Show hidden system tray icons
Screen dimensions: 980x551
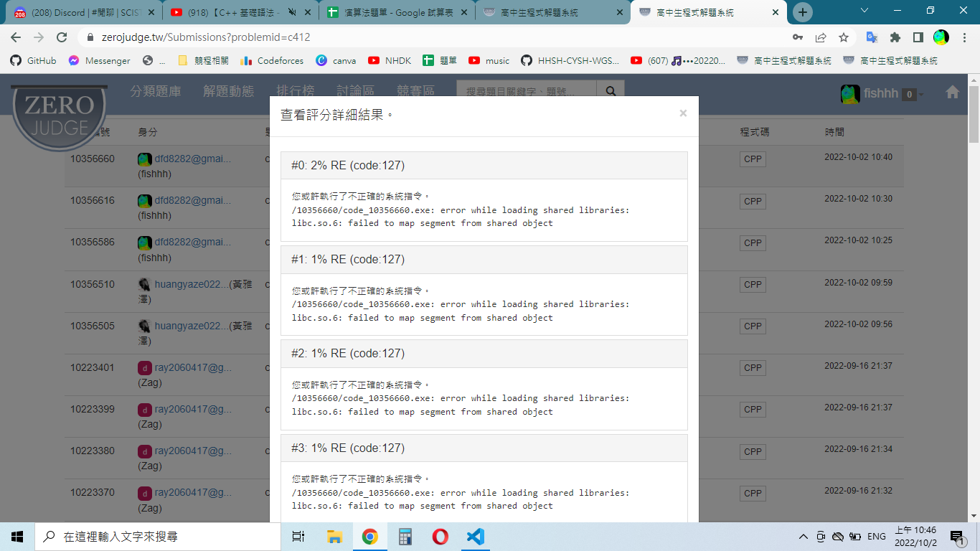(x=804, y=537)
